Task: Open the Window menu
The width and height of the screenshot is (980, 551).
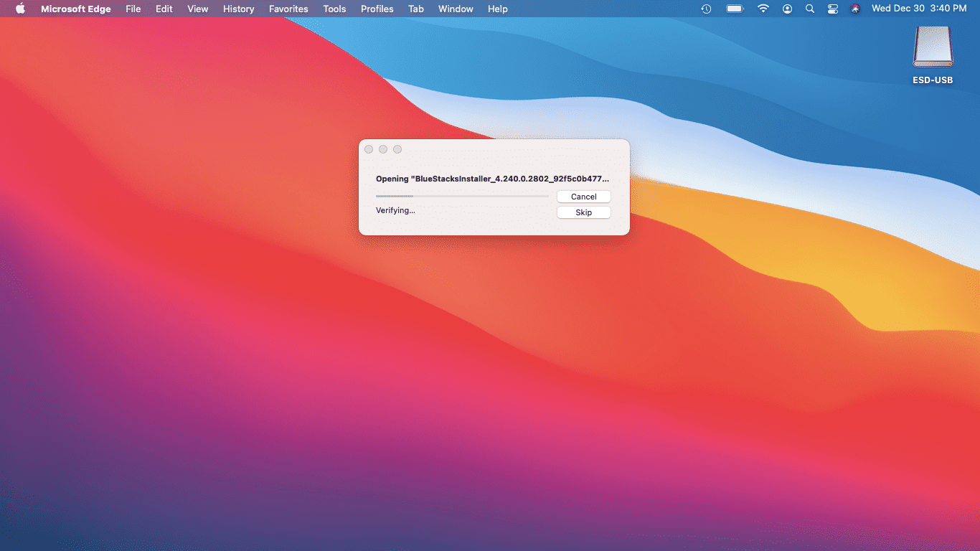Action: point(456,9)
